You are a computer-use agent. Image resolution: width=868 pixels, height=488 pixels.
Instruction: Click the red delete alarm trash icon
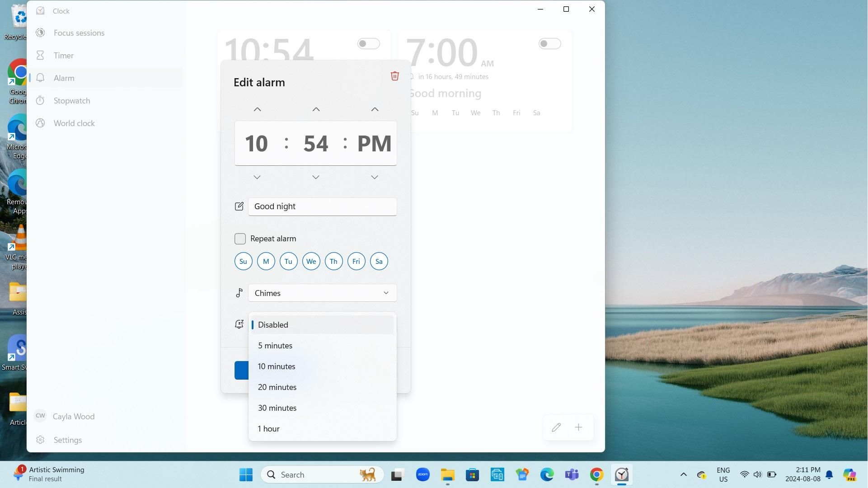[x=394, y=76]
